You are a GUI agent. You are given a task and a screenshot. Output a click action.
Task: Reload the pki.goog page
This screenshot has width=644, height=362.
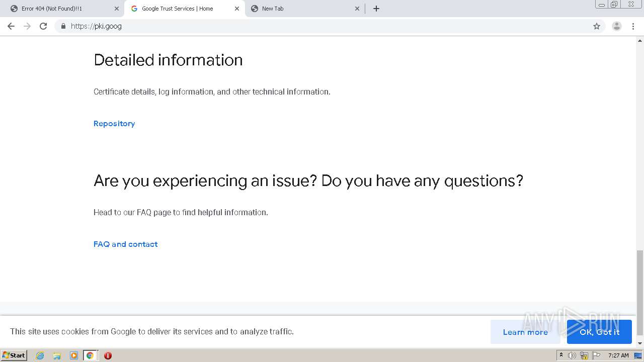coord(43,26)
